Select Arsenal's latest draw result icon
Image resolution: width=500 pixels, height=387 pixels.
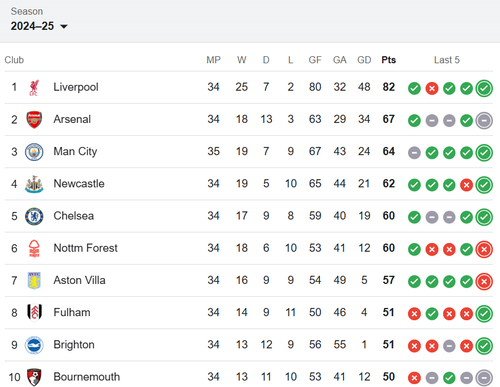(484, 120)
